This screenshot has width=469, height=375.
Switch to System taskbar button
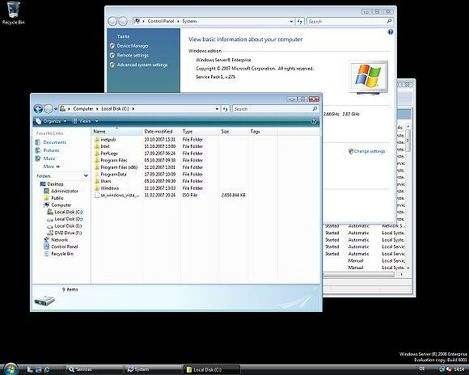(x=153, y=369)
